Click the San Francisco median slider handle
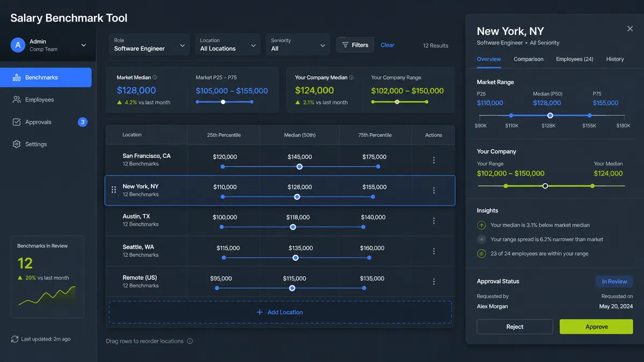644x362 pixels. 299,167
